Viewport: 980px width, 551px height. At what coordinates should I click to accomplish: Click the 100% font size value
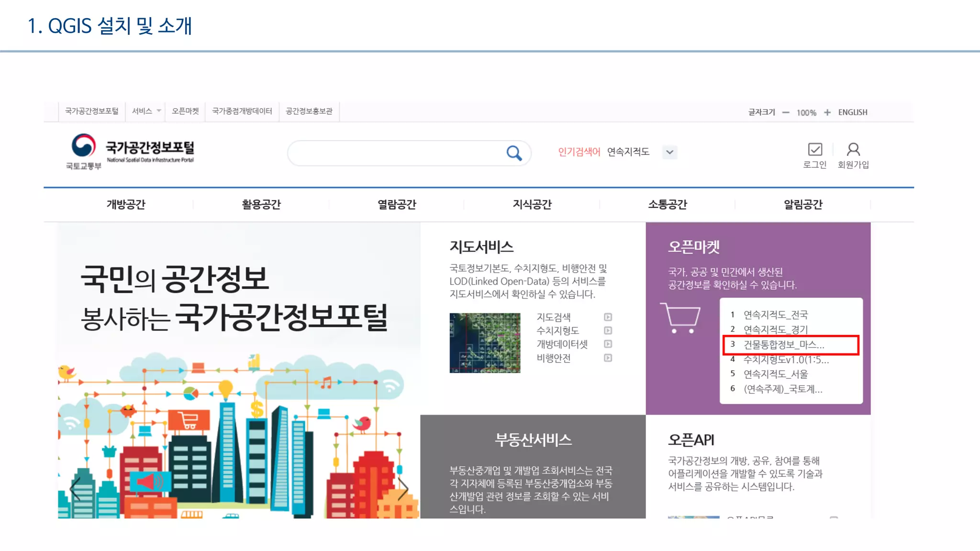[x=806, y=112]
